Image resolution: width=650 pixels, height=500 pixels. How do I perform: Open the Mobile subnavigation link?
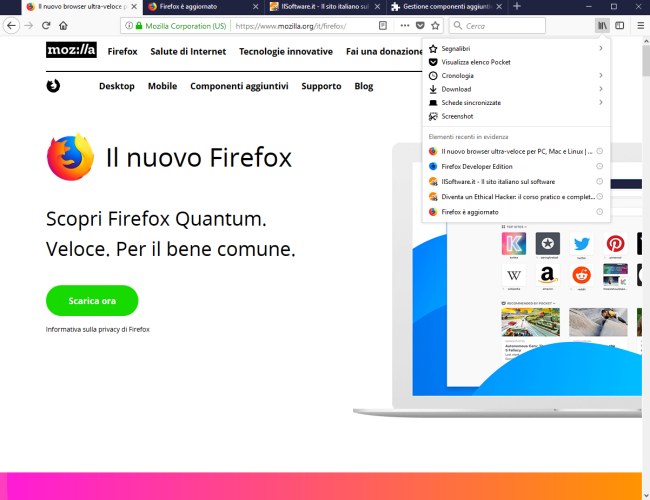coord(162,86)
